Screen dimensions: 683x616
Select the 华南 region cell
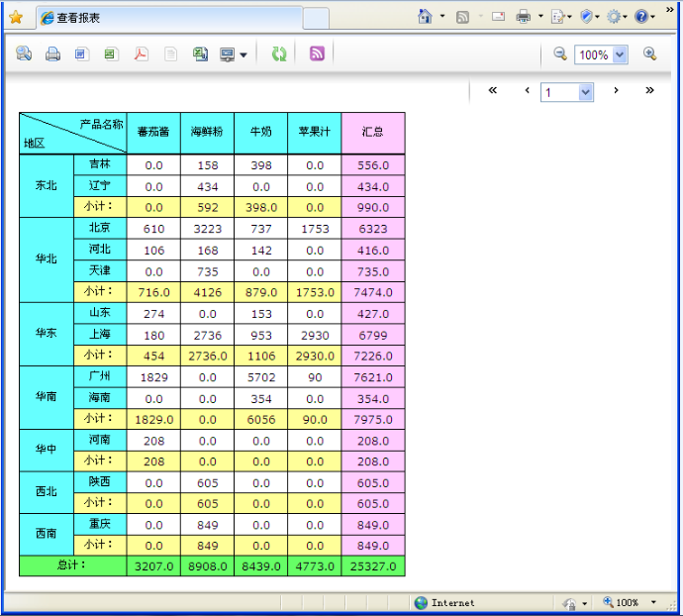coord(47,397)
